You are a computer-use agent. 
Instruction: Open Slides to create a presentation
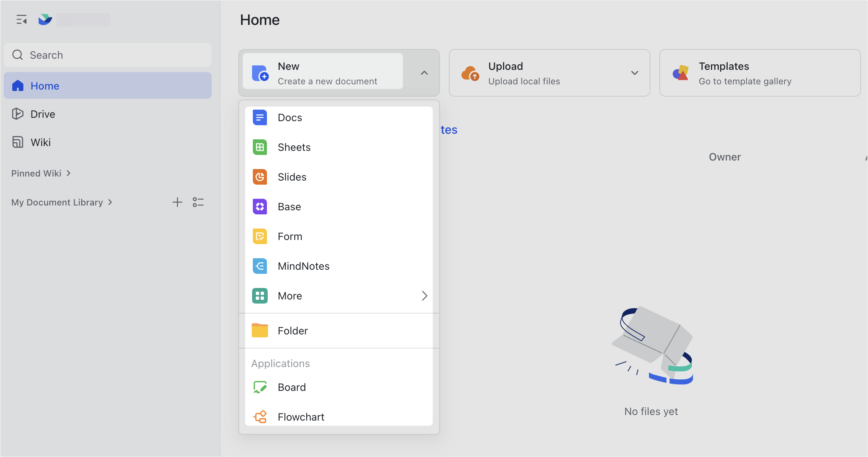[x=292, y=177]
